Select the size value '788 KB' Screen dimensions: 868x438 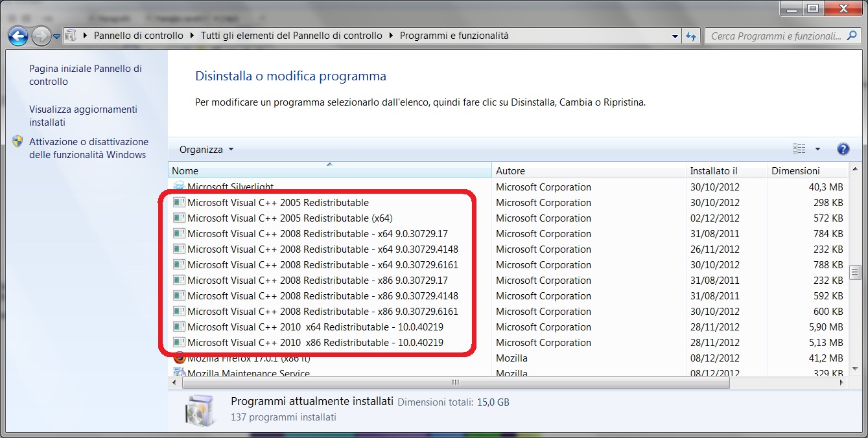828,265
